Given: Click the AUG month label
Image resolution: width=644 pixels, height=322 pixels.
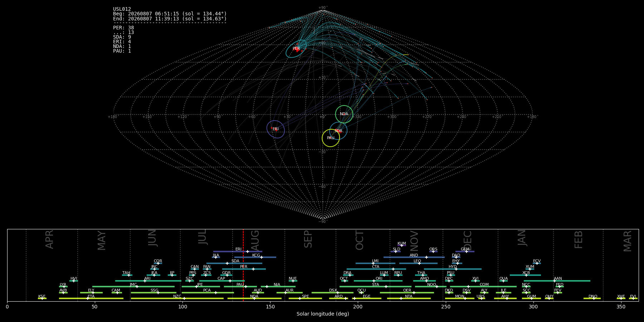Looking at the screenshot, I should [x=255, y=240].
